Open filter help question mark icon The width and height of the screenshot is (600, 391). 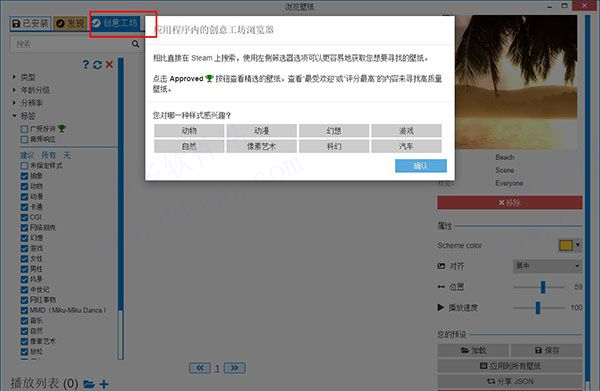(x=86, y=65)
